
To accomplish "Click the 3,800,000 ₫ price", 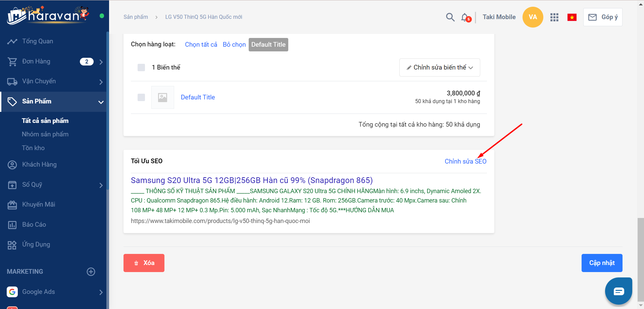I will click(x=463, y=93).
